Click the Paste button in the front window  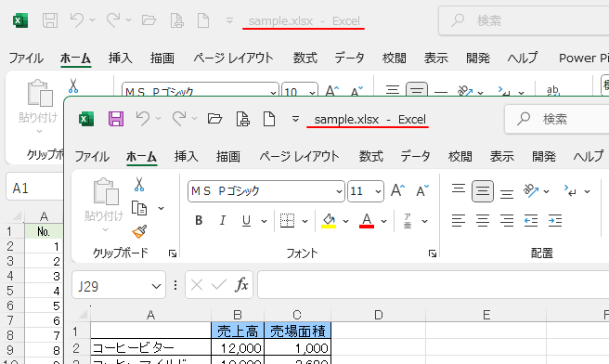pyautogui.click(x=104, y=204)
